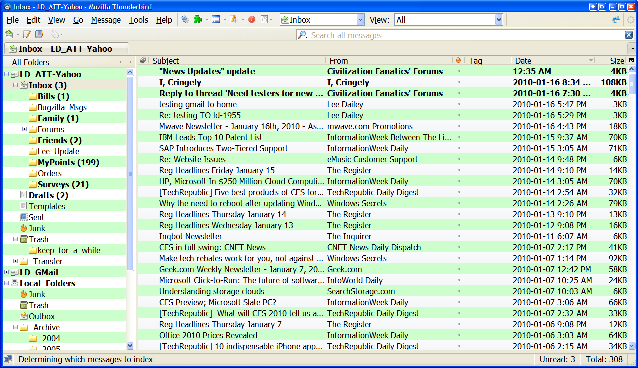Click the Junk flame folder under LD_ATT-Yahoo

(24, 228)
